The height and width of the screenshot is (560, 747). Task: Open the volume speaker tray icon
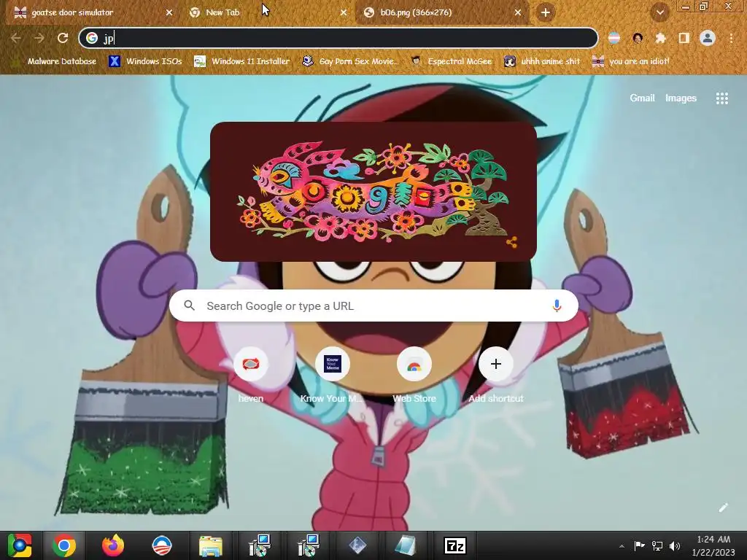pos(675,545)
